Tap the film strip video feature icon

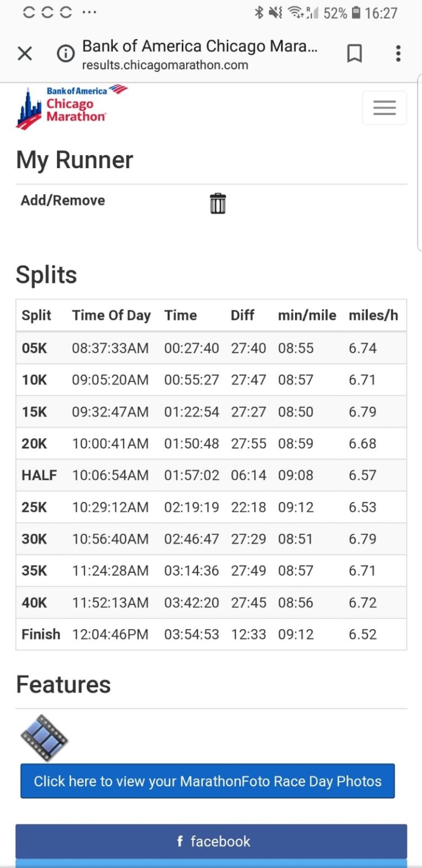(x=45, y=738)
